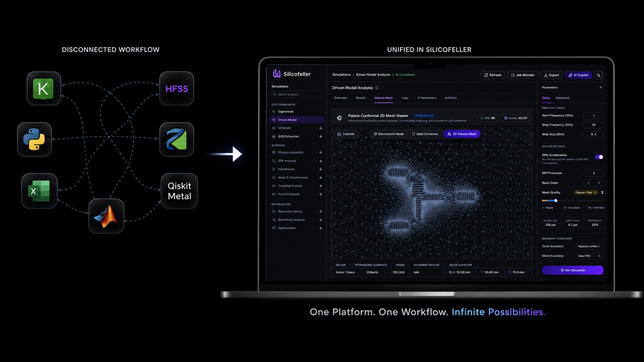This screenshot has width=644, height=362.
Task: Select Coupling Analysis in the sidebar
Action: [297, 186]
